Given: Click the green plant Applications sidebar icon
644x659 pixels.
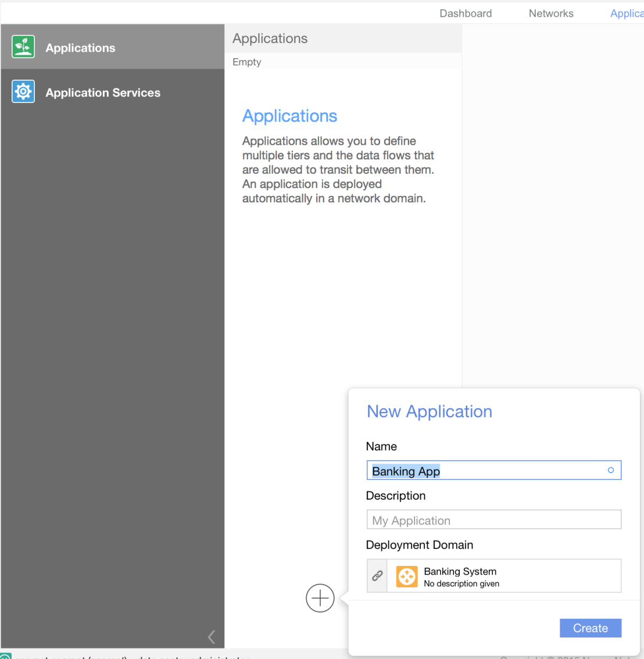Looking at the screenshot, I should coord(23,47).
